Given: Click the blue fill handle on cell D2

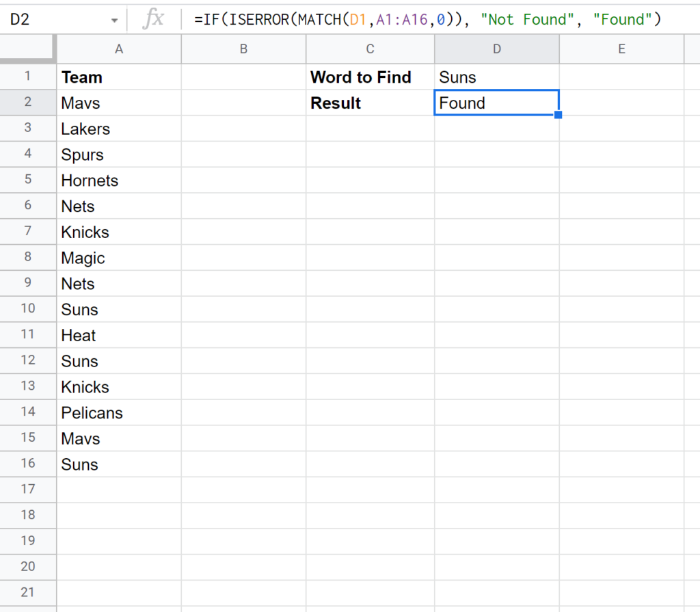Looking at the screenshot, I should (559, 115).
